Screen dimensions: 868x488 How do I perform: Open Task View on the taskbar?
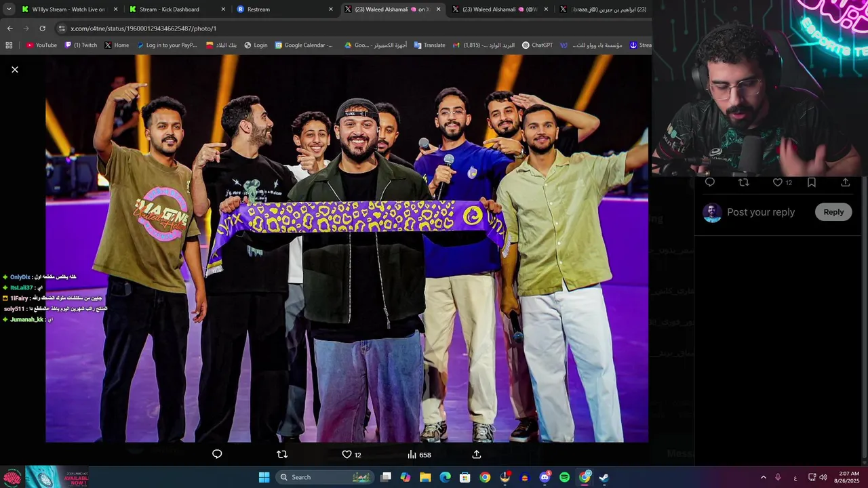[386, 477]
